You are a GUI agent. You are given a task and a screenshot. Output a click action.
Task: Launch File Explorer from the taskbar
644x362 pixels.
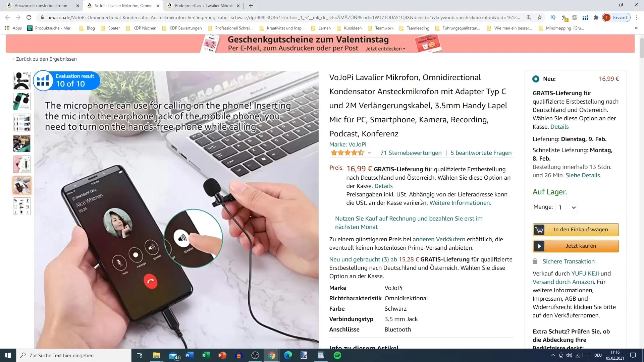(x=157, y=355)
